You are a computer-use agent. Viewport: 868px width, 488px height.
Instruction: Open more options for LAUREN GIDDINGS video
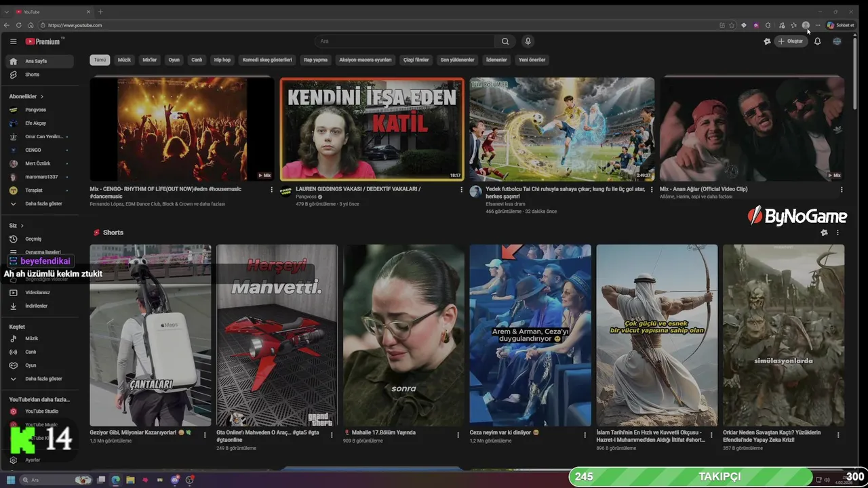[x=461, y=190]
